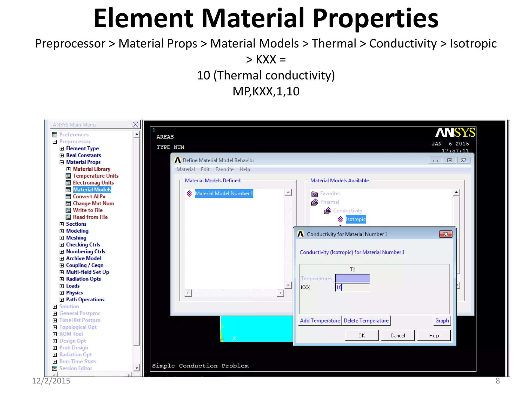Click the Change Mat Num dialog icon
This screenshot has height=399, width=532.
click(68, 203)
